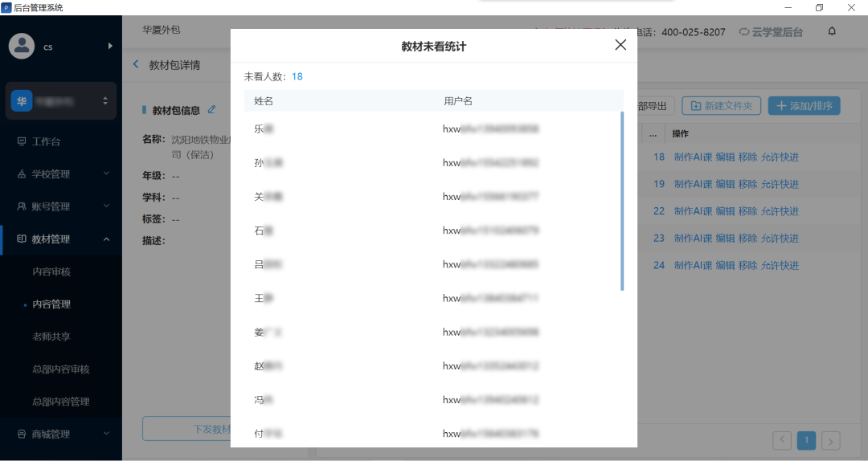Edit 教材包信息 with the pencil icon

tap(211, 109)
